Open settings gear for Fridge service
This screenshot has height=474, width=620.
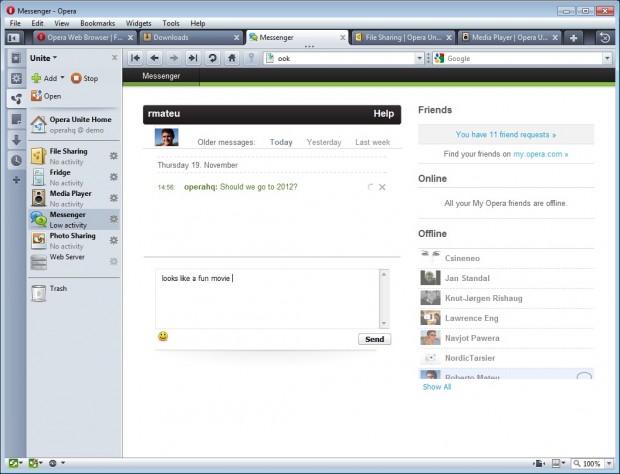click(113, 177)
